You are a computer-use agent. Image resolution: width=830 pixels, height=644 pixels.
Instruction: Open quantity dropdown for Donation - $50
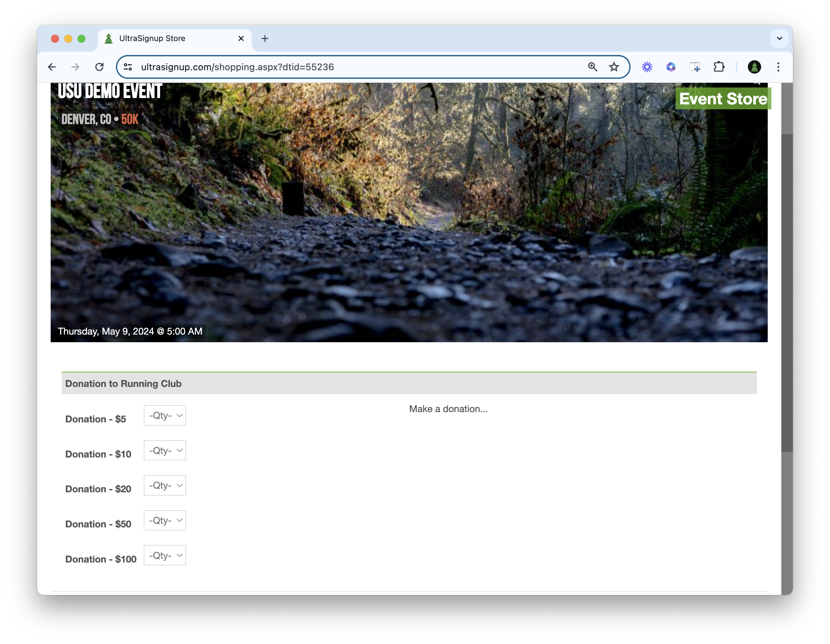165,520
